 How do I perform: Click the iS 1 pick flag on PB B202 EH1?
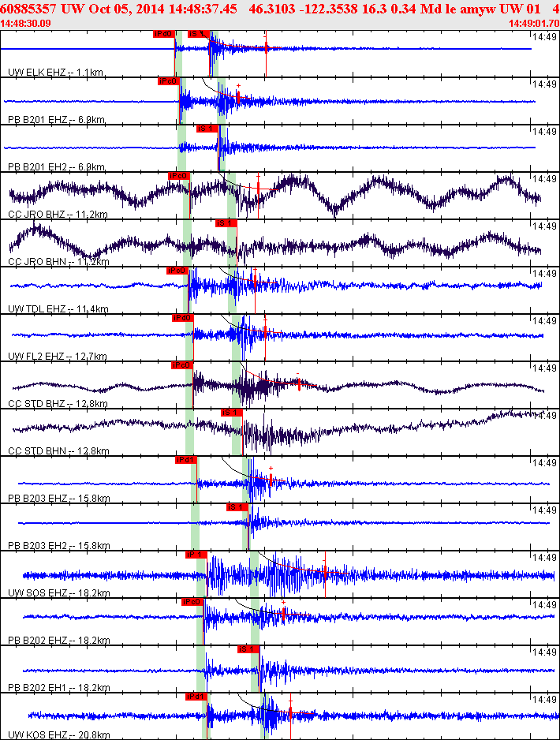pos(248,649)
